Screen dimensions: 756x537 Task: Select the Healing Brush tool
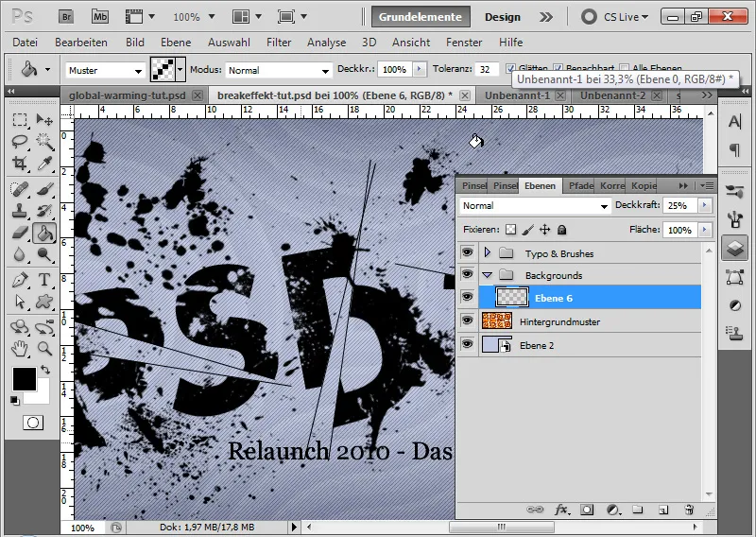19,189
